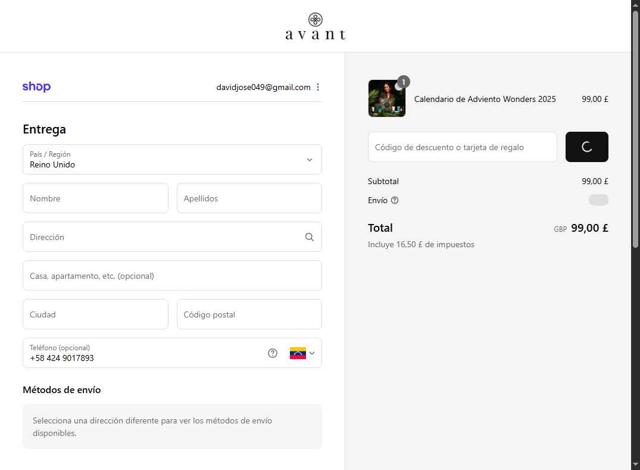Screen dimensions: 640x470
Task: Click the Código postal field
Action: 249,315
